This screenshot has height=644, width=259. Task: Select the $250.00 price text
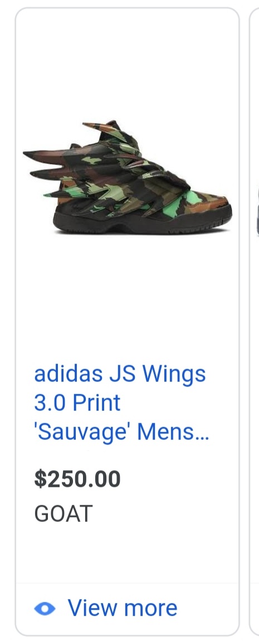(x=77, y=479)
